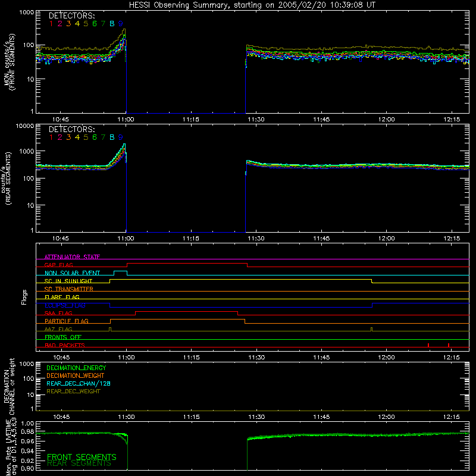The image size is (476, 476).
Task: Click the 11:30 time label under rear segments plot
Action: tap(256, 239)
